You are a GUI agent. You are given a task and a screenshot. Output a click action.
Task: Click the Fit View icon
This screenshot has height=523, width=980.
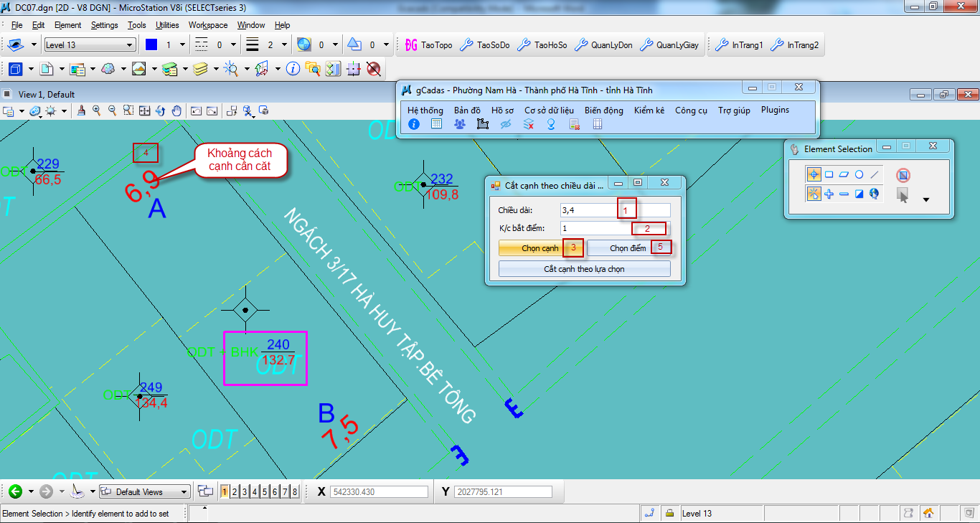pos(144,110)
